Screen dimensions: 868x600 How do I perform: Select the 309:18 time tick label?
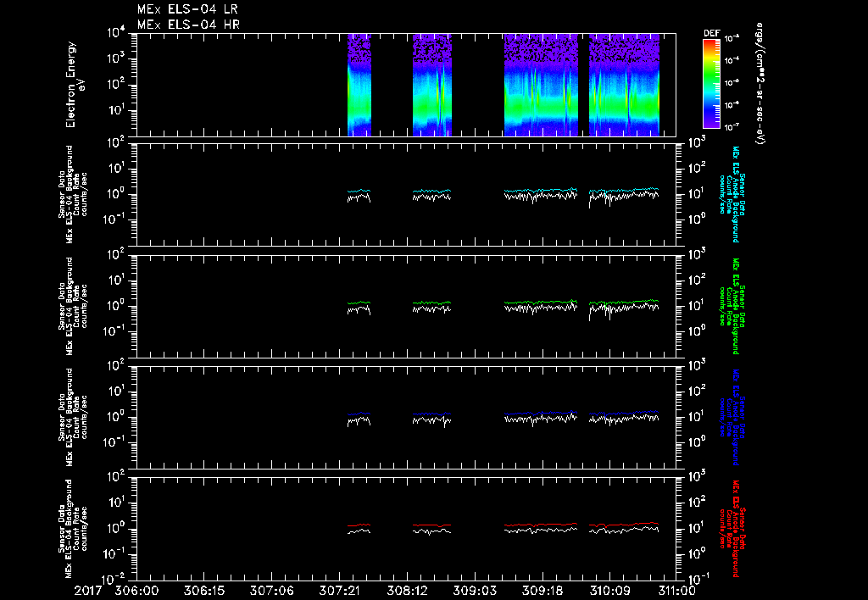pos(542,591)
